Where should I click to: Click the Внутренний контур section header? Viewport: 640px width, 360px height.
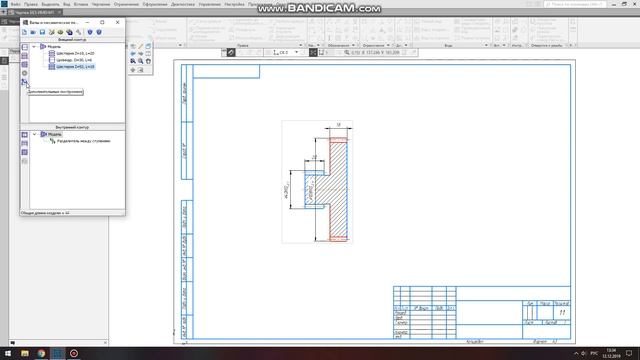(x=72, y=127)
